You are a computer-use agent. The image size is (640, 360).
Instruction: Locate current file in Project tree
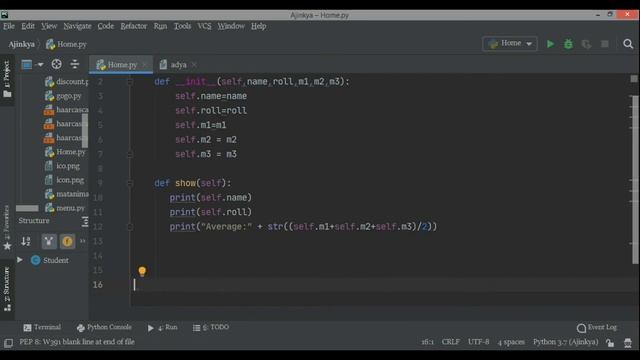[x=56, y=64]
